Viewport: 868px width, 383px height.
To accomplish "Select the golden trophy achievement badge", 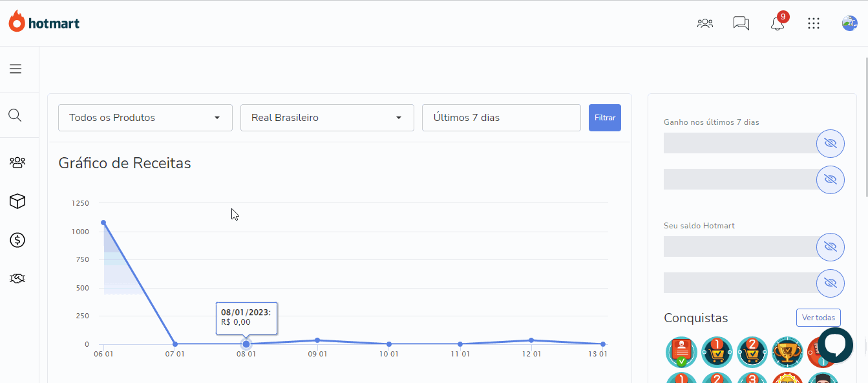I will (787, 352).
